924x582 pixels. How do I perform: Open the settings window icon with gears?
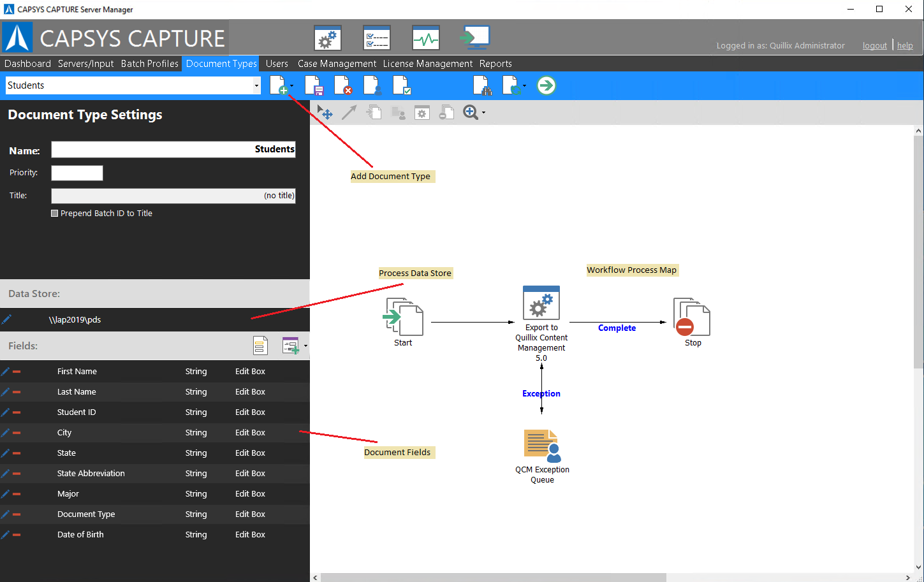328,38
